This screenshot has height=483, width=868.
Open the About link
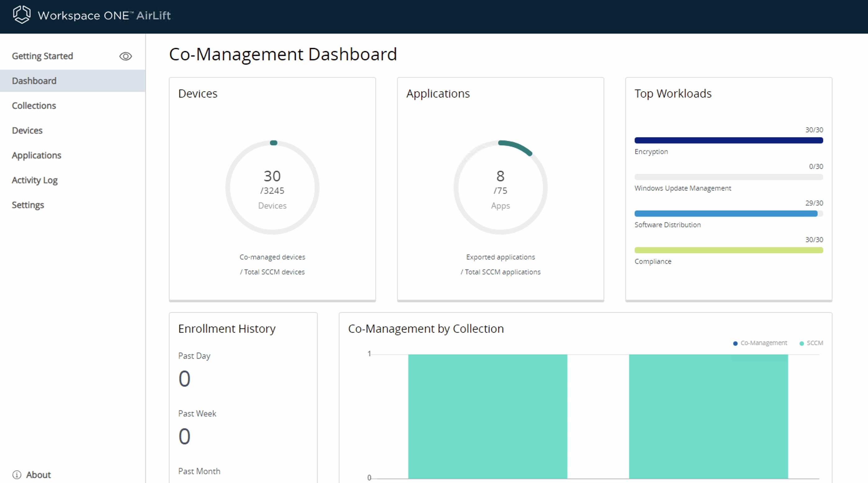38,475
